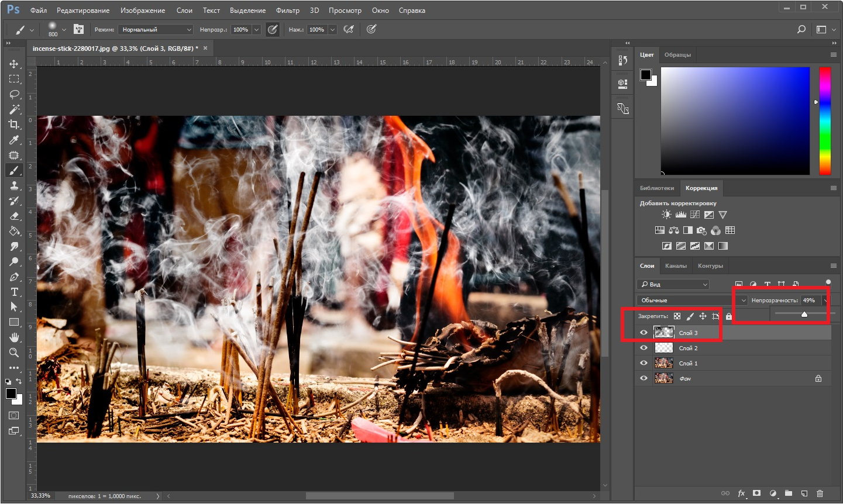843x504 pixels.
Task: Select the Path Selection arrow tool
Action: (x=14, y=307)
